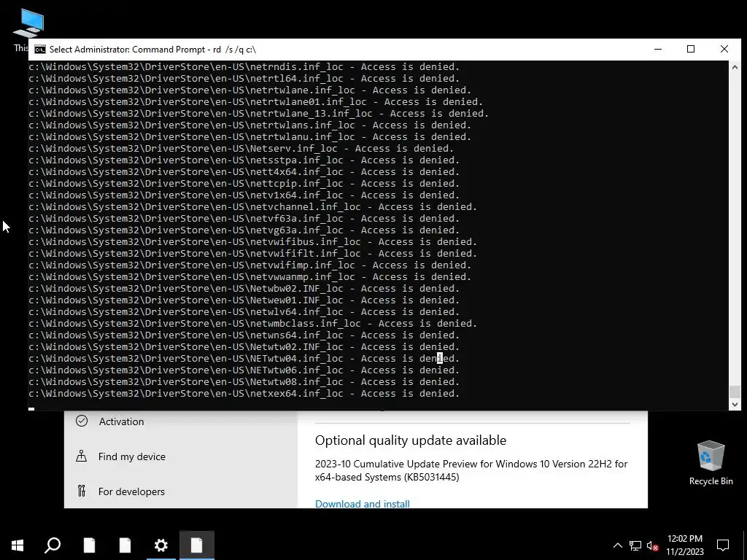The width and height of the screenshot is (747, 560).
Task: Click Download and install update link
Action: [x=362, y=504]
